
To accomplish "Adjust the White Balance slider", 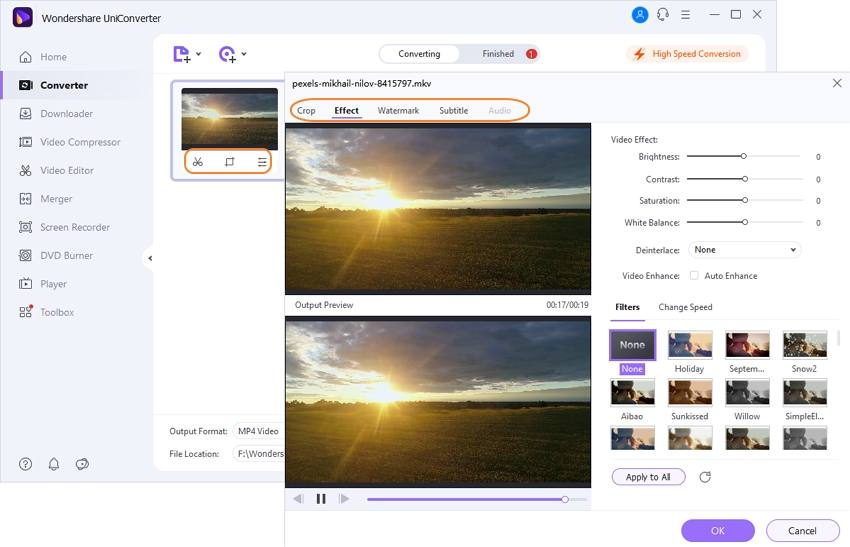I will [x=745, y=222].
